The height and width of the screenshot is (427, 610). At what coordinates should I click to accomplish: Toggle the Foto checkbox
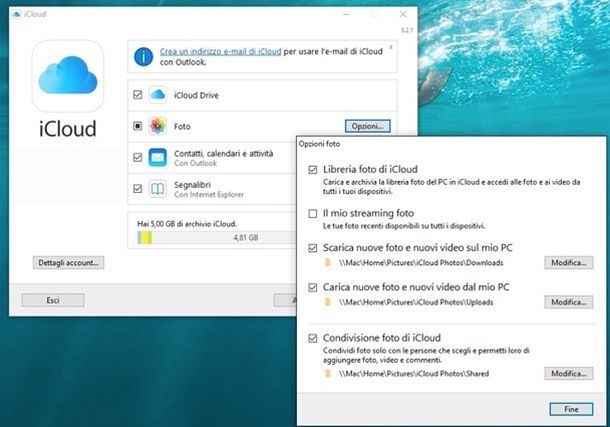[x=138, y=126]
